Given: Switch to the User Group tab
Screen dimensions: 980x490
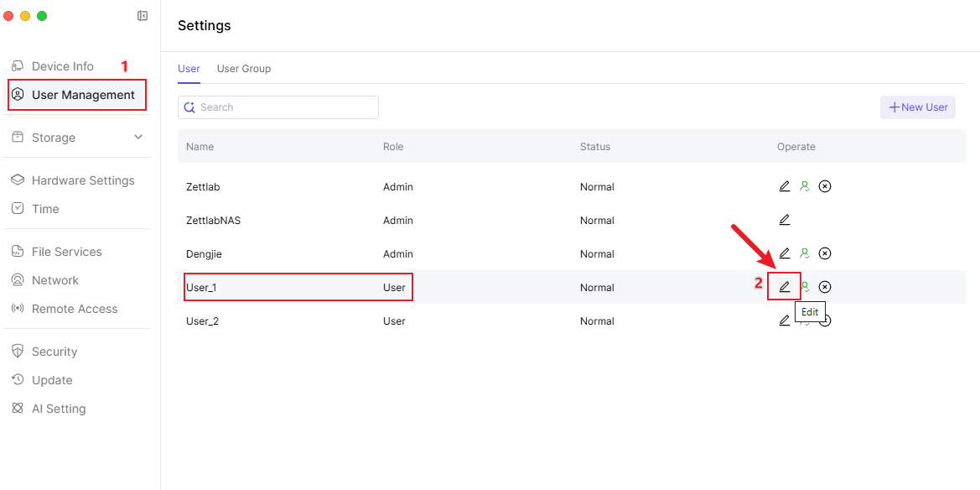Looking at the screenshot, I should [x=244, y=69].
